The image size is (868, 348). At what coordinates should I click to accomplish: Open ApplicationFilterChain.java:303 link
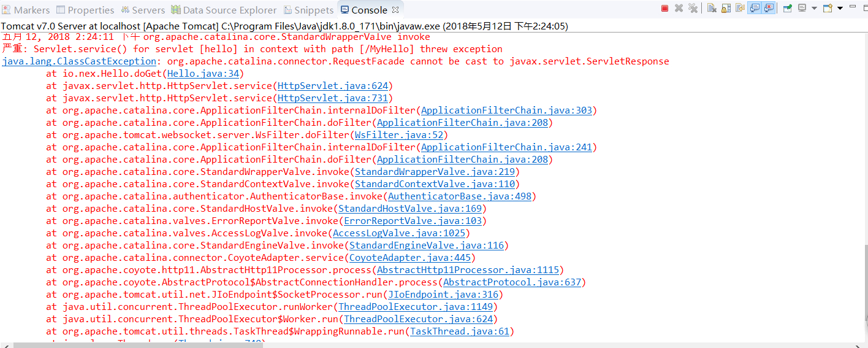pos(506,110)
